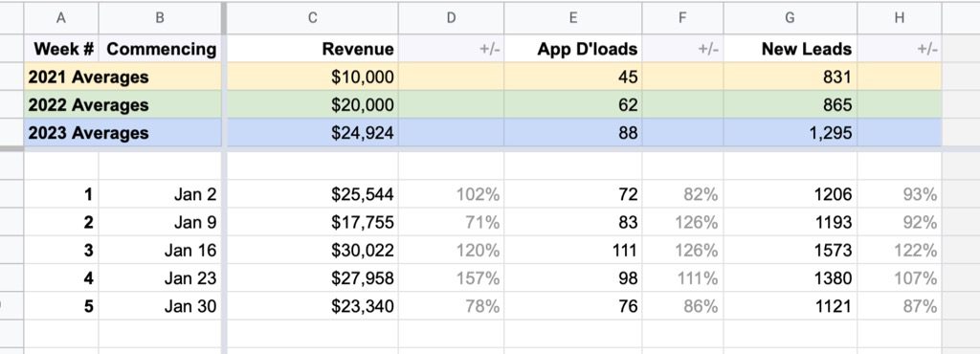Click the 72 app downloads cell

573,194
